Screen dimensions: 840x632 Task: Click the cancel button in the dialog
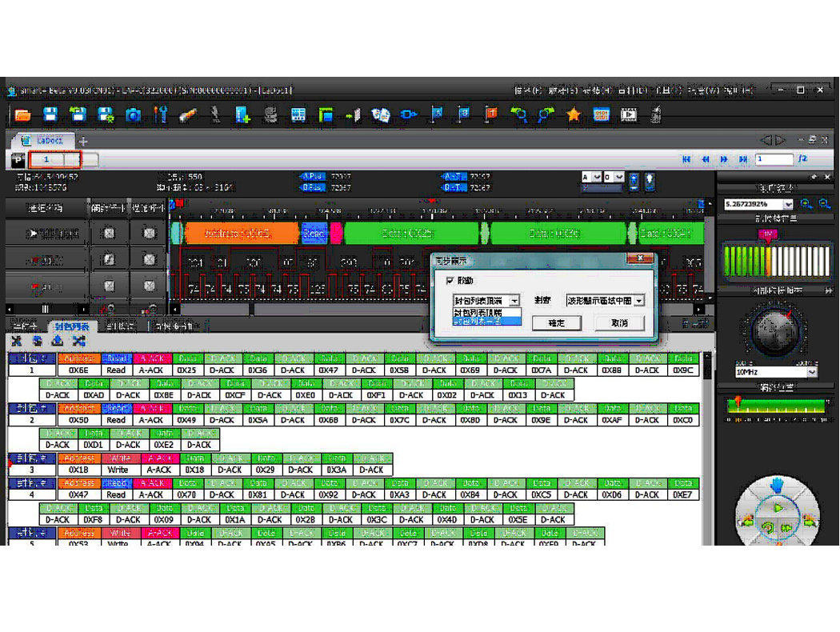[x=619, y=322]
